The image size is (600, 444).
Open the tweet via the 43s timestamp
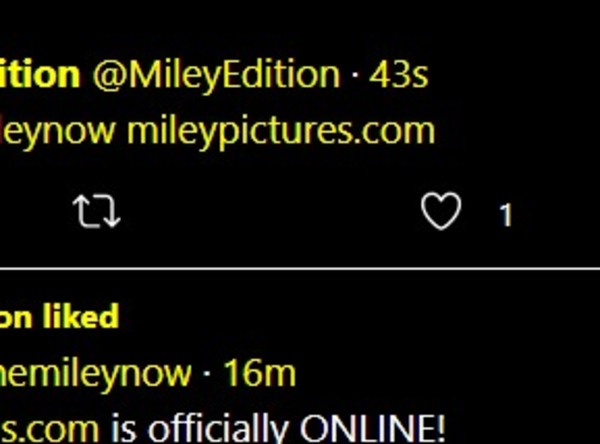tap(398, 75)
